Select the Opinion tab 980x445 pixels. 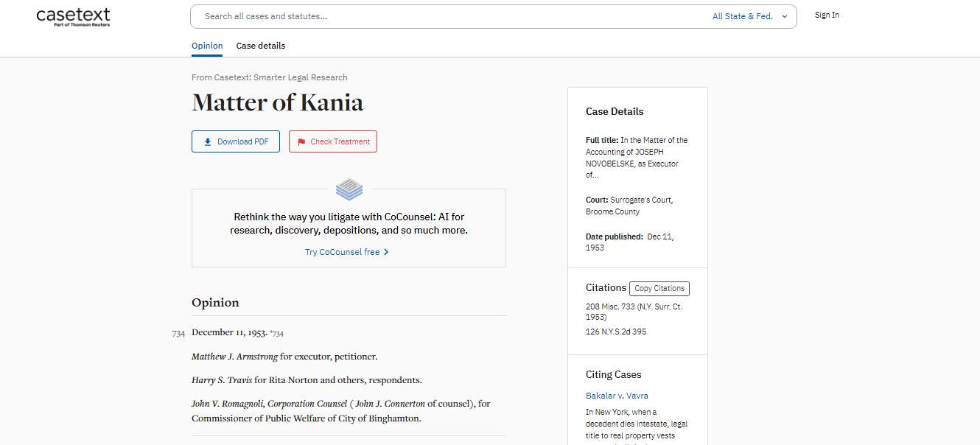(207, 46)
